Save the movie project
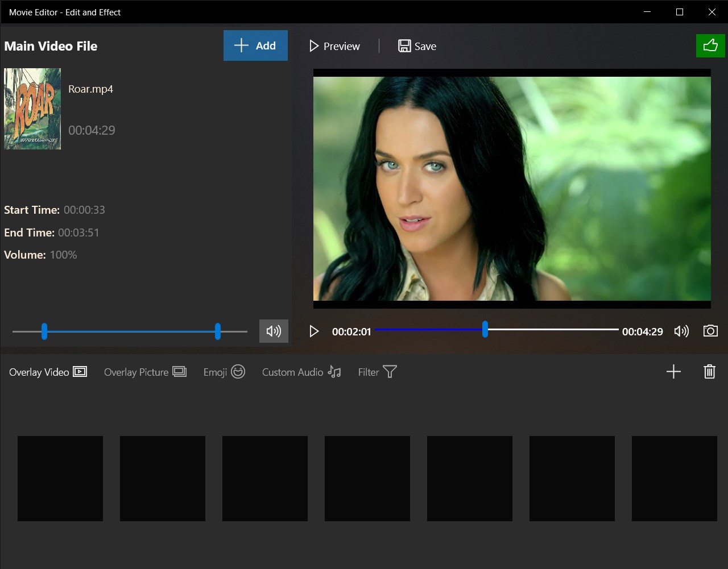This screenshot has width=728, height=569. pos(417,46)
